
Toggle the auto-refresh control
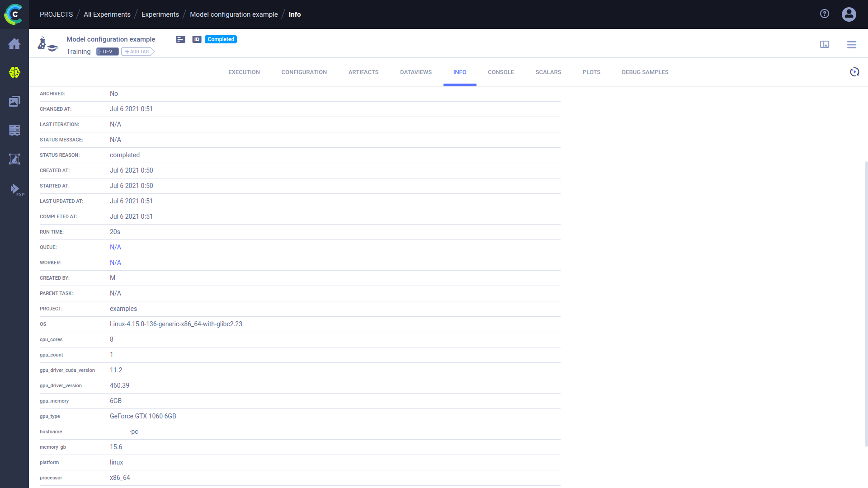tap(854, 72)
